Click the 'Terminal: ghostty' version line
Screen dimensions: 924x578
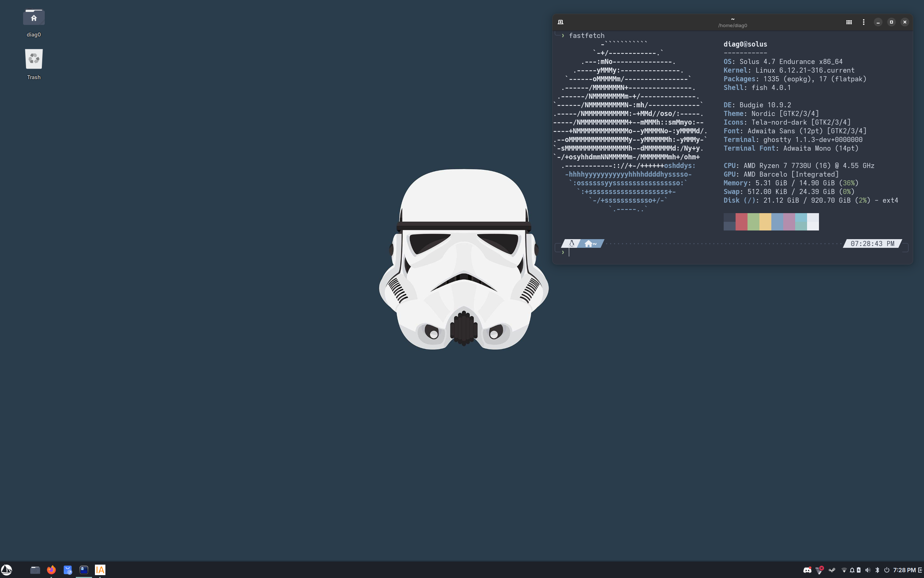pyautogui.click(x=793, y=139)
